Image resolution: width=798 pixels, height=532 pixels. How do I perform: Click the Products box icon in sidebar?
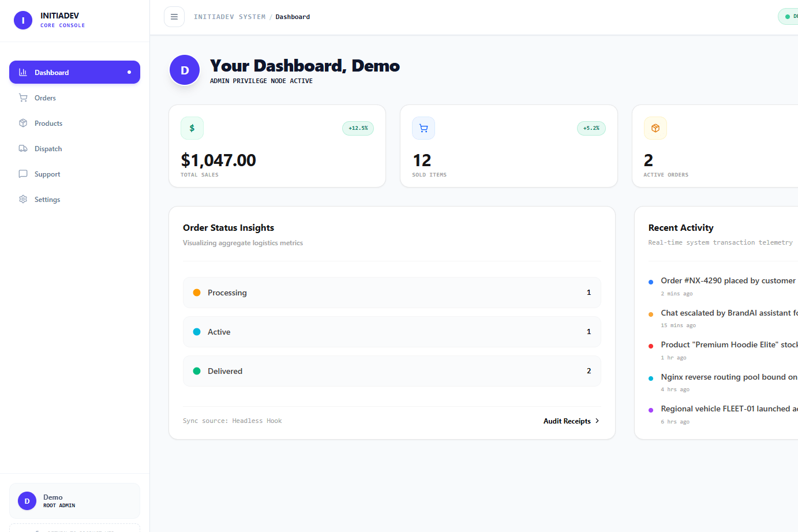coord(23,123)
